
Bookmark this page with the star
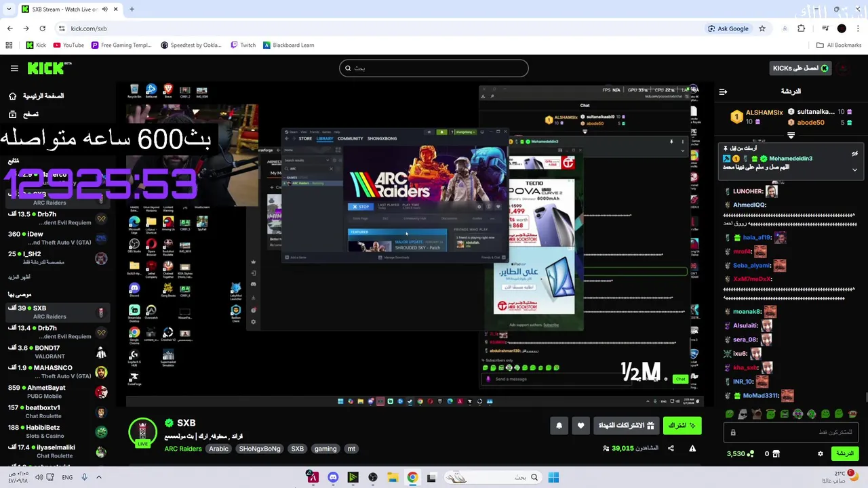point(762,28)
